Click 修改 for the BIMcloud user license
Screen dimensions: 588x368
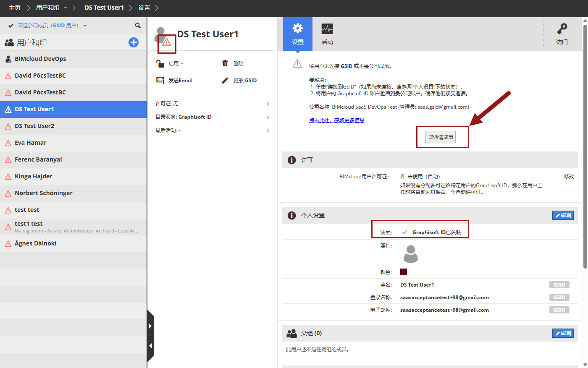pyautogui.click(x=569, y=177)
